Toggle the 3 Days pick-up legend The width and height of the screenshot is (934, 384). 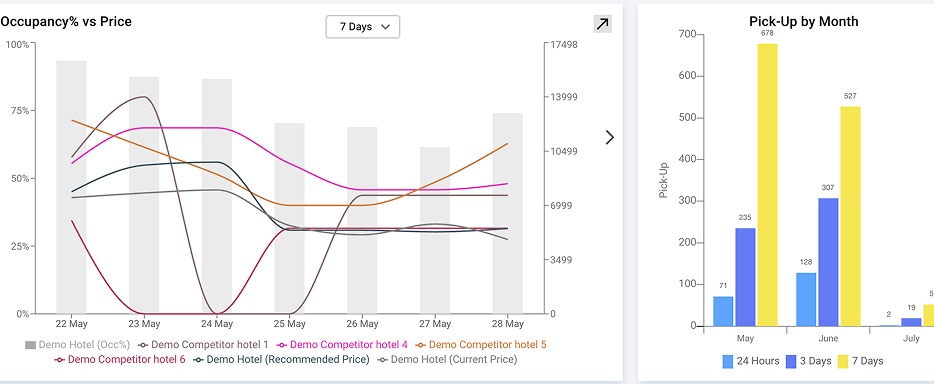(808, 361)
